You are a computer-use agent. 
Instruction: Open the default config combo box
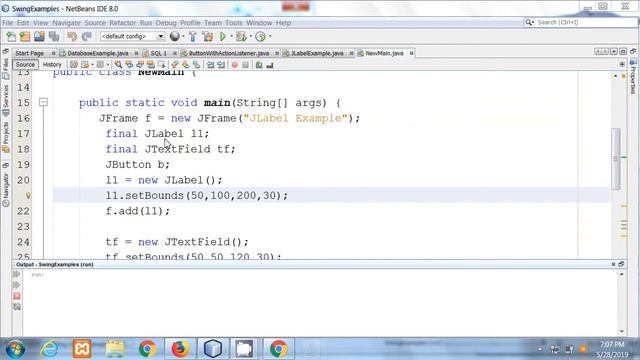click(132, 36)
